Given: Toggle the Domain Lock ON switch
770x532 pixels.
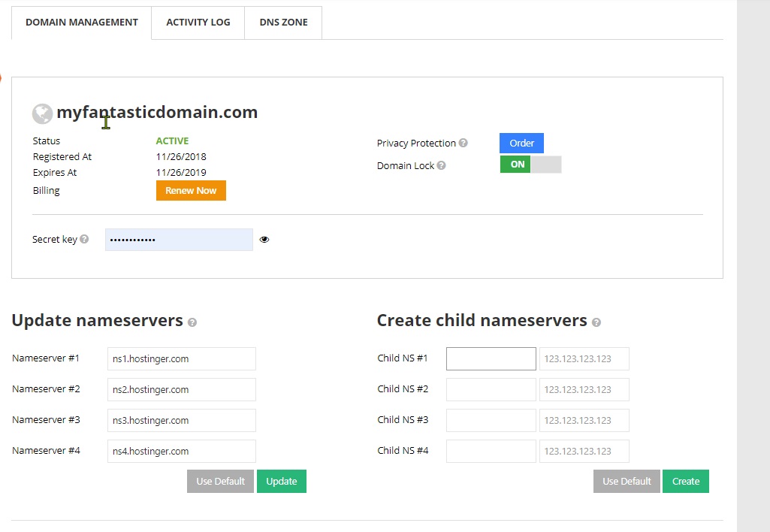Looking at the screenshot, I should click(530, 165).
